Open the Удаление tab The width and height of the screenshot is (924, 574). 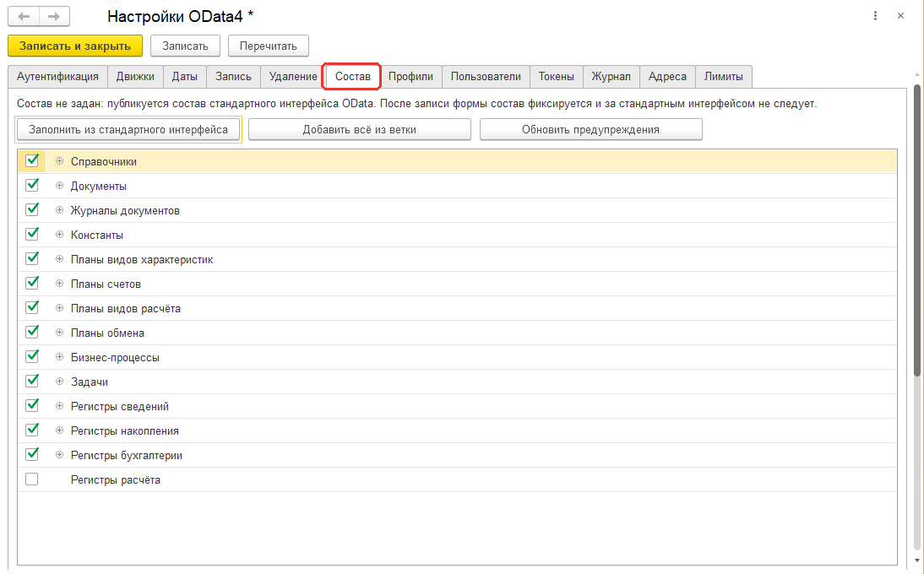click(x=293, y=77)
